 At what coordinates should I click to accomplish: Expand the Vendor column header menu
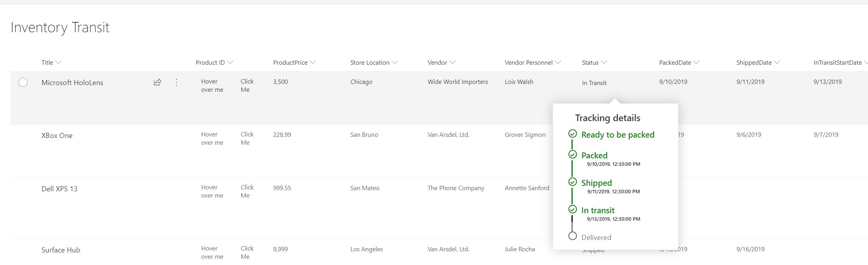[x=452, y=62]
